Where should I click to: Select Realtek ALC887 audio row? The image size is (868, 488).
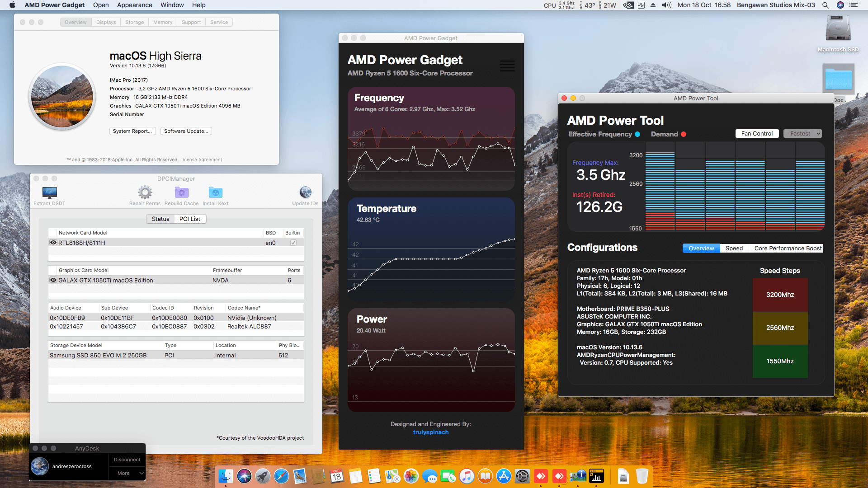176,326
